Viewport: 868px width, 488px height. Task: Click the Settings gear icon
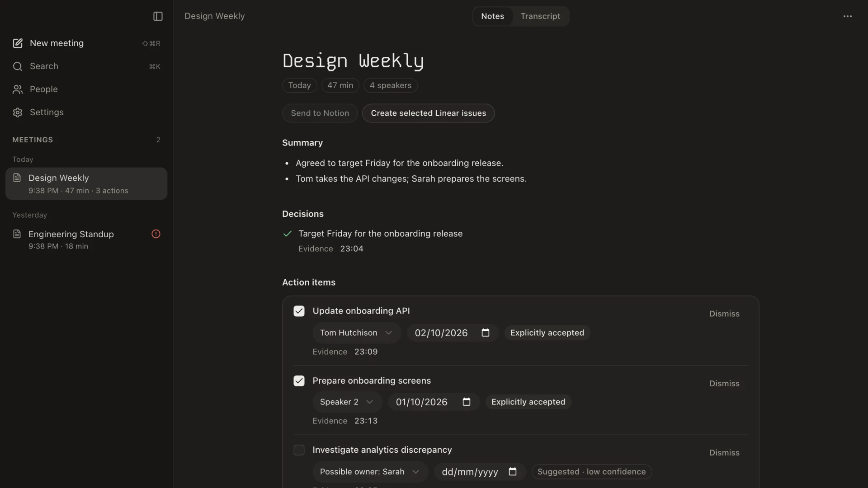tap(18, 113)
